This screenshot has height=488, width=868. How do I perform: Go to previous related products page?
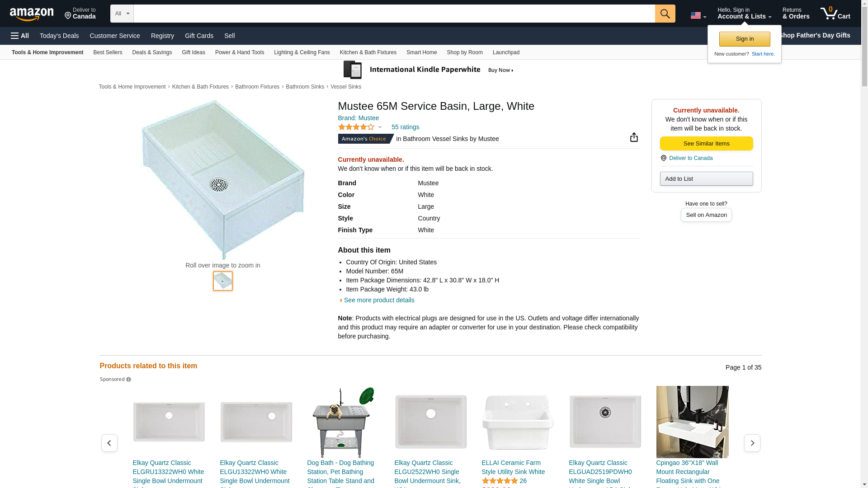point(109,443)
